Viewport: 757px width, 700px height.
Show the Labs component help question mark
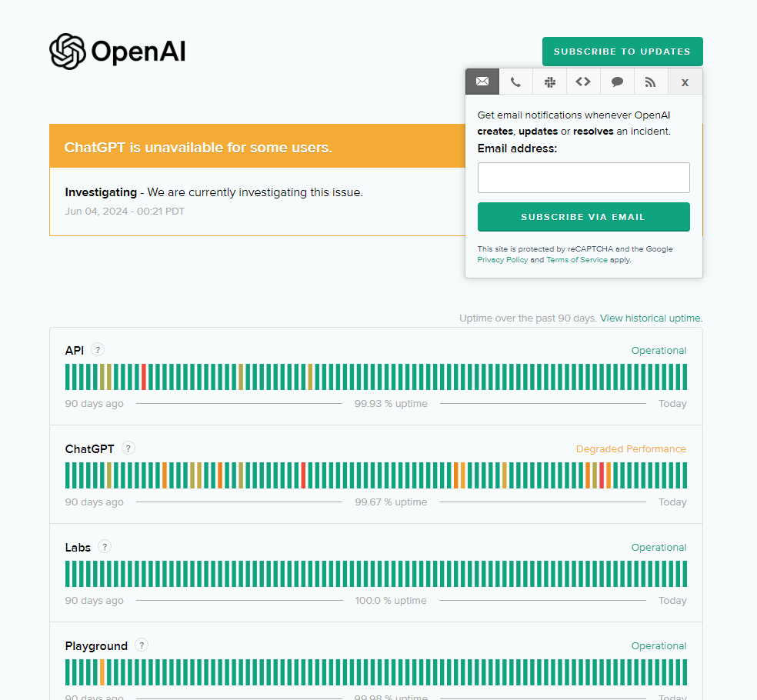click(x=105, y=546)
